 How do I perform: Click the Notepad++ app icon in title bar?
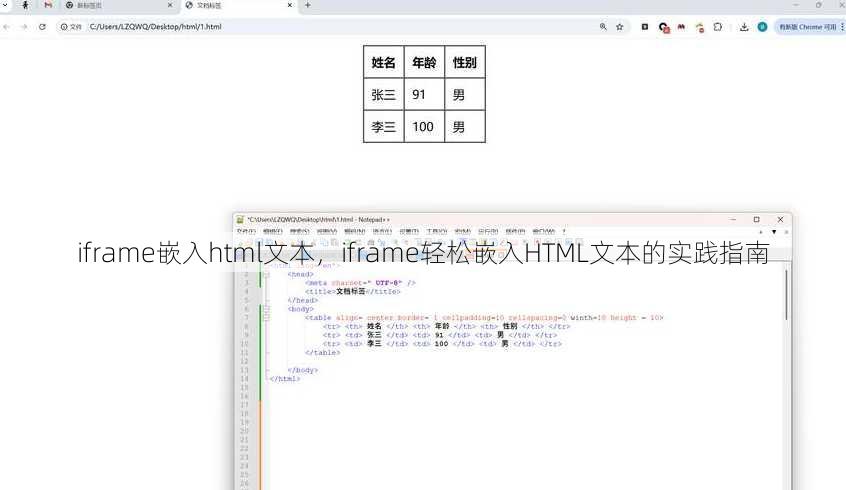click(x=241, y=220)
